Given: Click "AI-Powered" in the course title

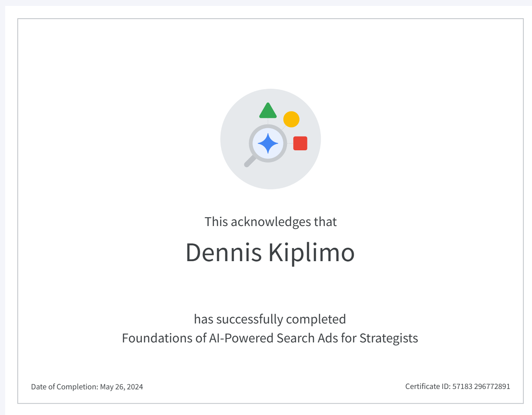Looking at the screenshot, I should pyautogui.click(x=242, y=338).
